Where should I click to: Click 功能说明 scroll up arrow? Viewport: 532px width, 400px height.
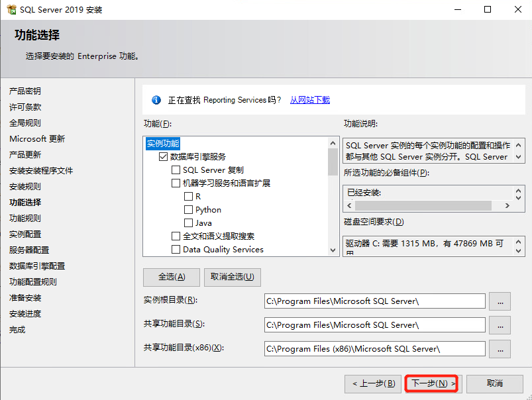[518, 146]
